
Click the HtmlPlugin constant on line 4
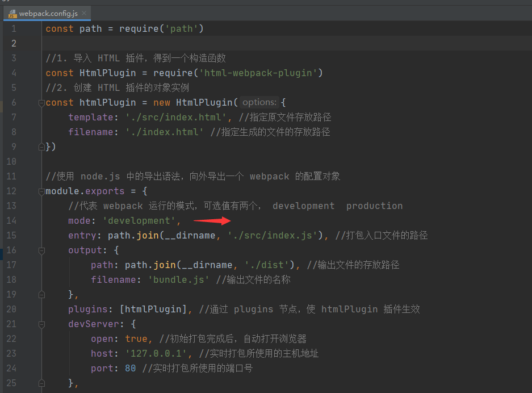click(x=107, y=73)
